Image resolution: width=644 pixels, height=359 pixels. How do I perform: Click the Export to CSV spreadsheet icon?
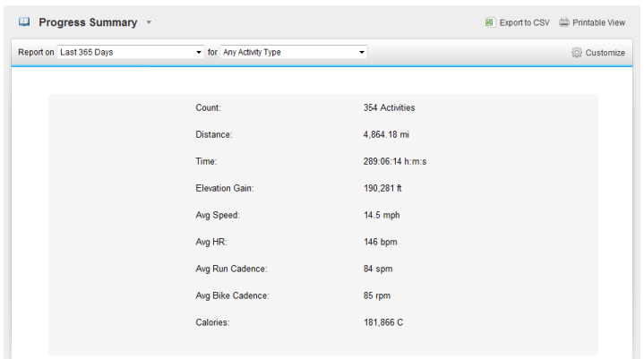click(489, 22)
